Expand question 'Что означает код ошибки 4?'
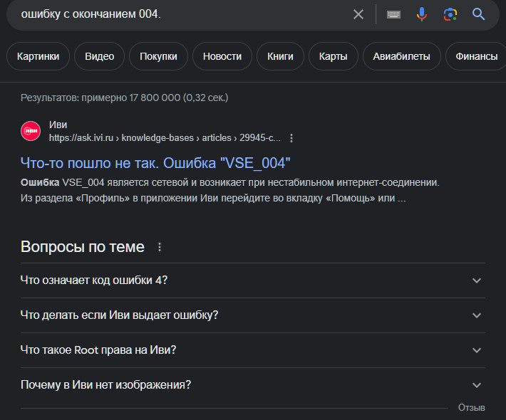Viewport: 506px width, 420px height. coord(477,280)
